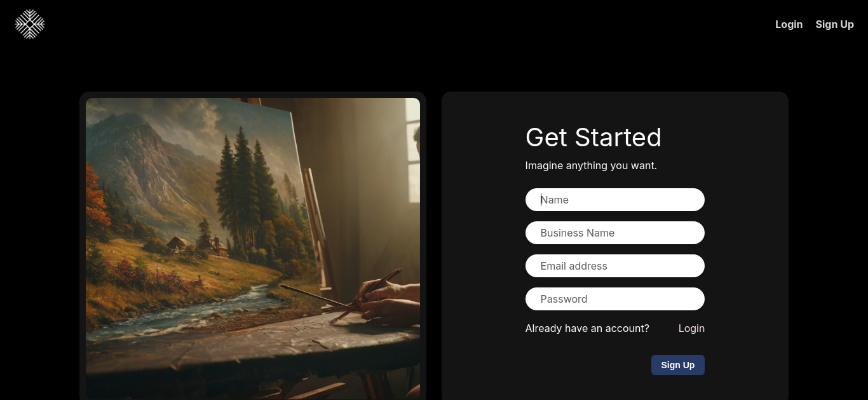868x400 pixels.
Task: Activate the Password input box
Action: pyautogui.click(x=614, y=299)
